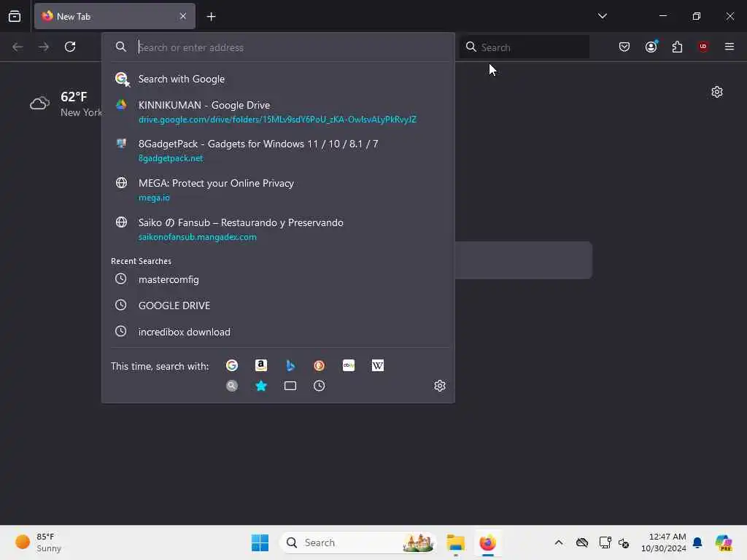The image size is (747, 560).
Task: Open the 62°F weather widget
Action: (x=66, y=104)
